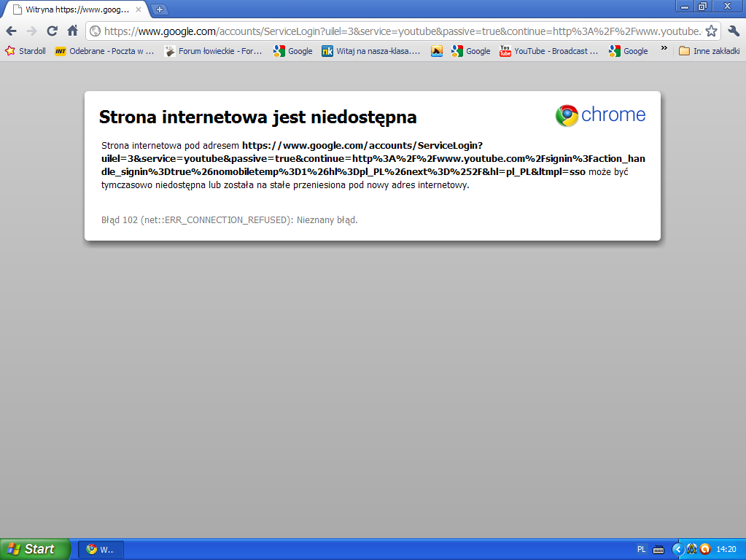Click the bold failed URL in the error message
Image resolution: width=746 pixels, height=560 pixels.
pos(373,158)
